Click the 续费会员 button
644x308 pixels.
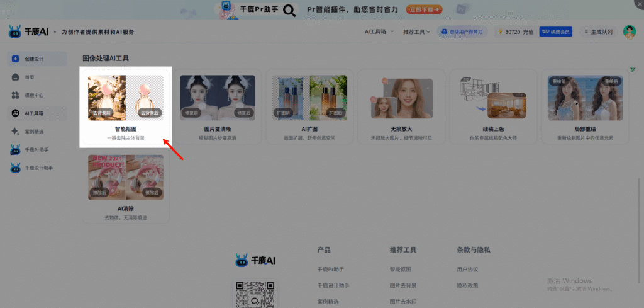click(556, 31)
